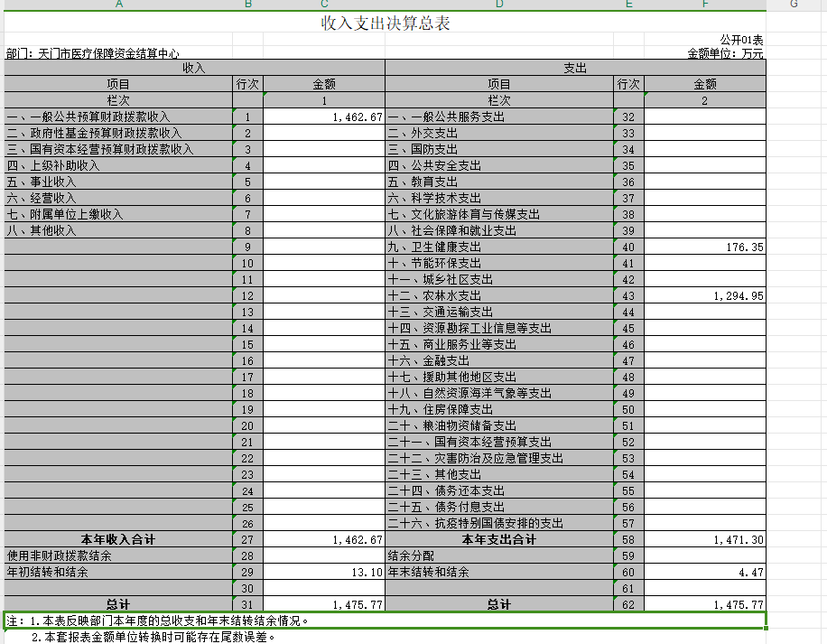Click the cell 二十五、债务付息支出
Viewport: 827px width, 644px height.
pyautogui.click(x=499, y=507)
